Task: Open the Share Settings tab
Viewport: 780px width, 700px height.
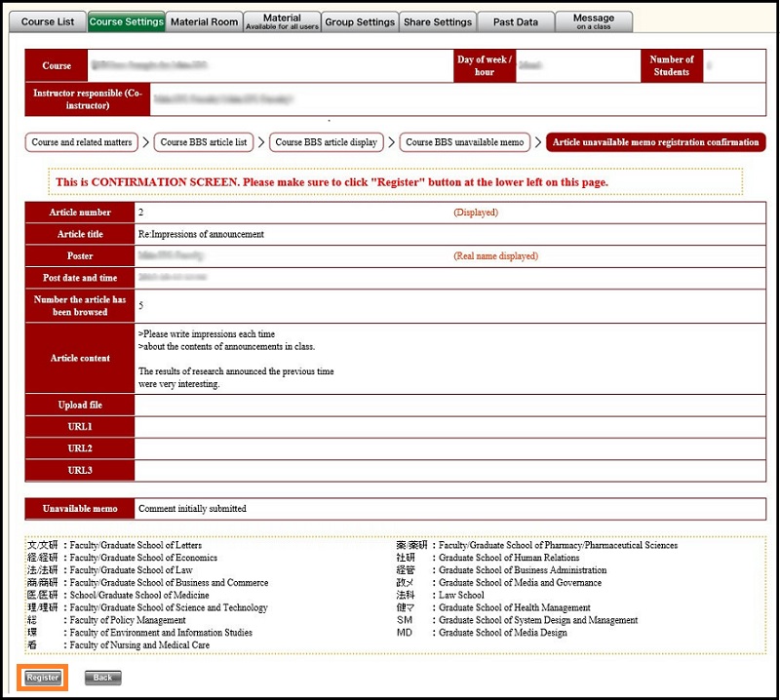Action: click(438, 21)
